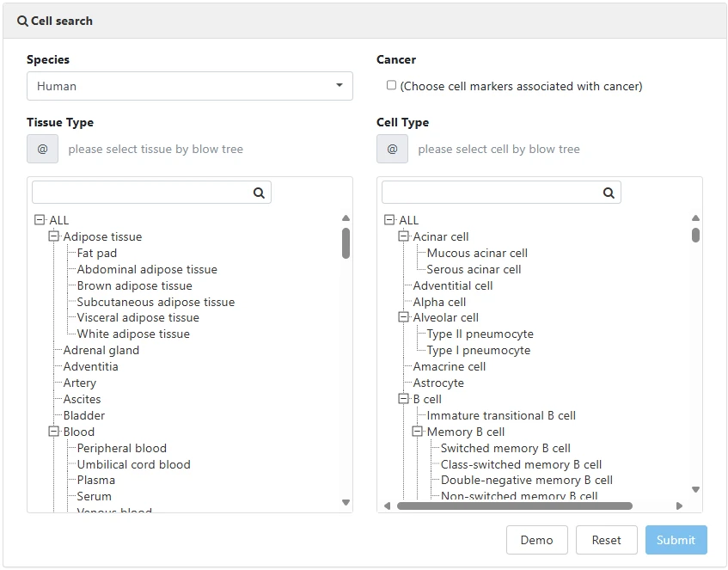Collapse the Blood node in tissue tree
This screenshot has height=570, width=728.
(x=53, y=432)
